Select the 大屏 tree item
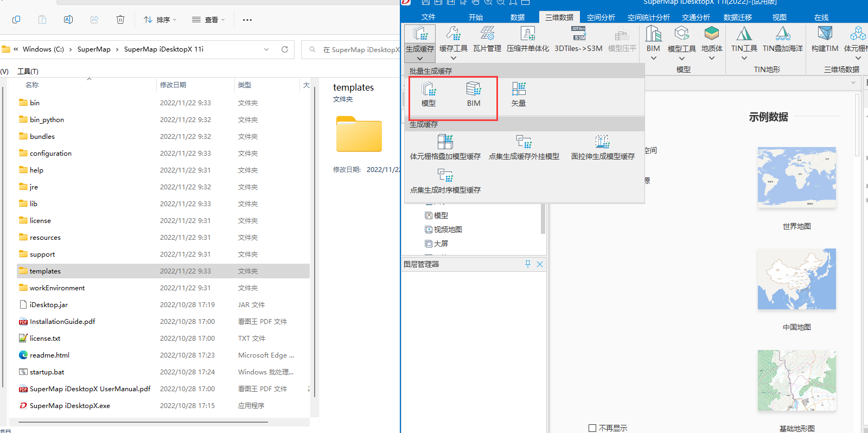This screenshot has width=868, height=433. [437, 244]
